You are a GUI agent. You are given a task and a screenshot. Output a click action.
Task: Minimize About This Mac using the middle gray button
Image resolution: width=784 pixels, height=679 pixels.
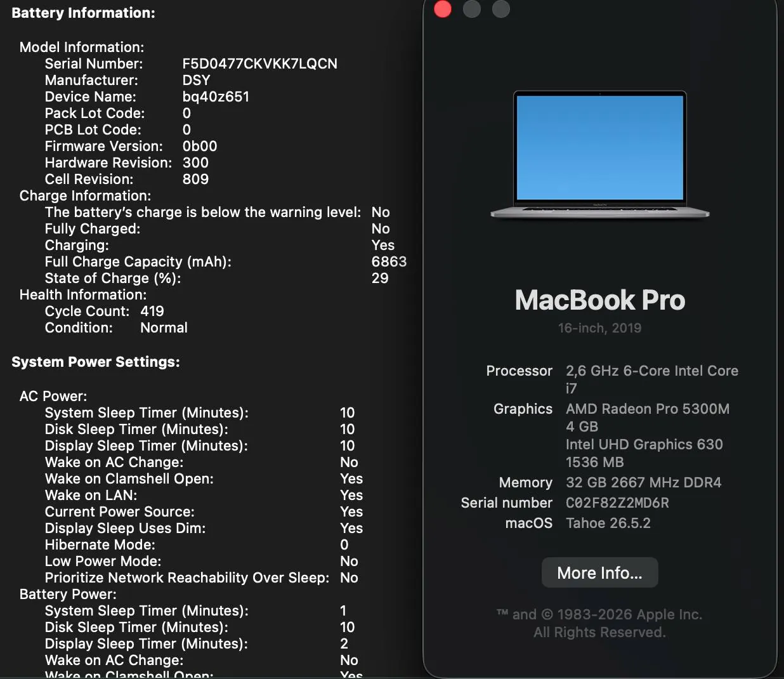[x=472, y=9]
